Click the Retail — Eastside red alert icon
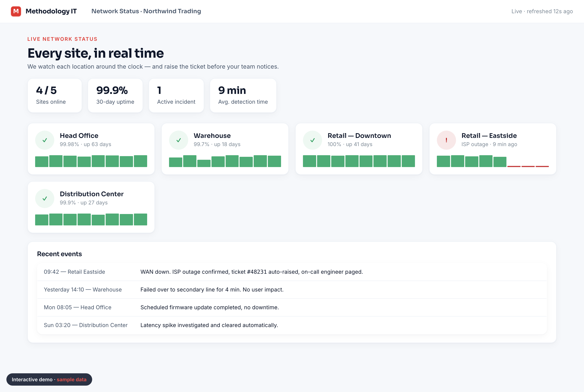The height and width of the screenshot is (392, 584). [446, 140]
